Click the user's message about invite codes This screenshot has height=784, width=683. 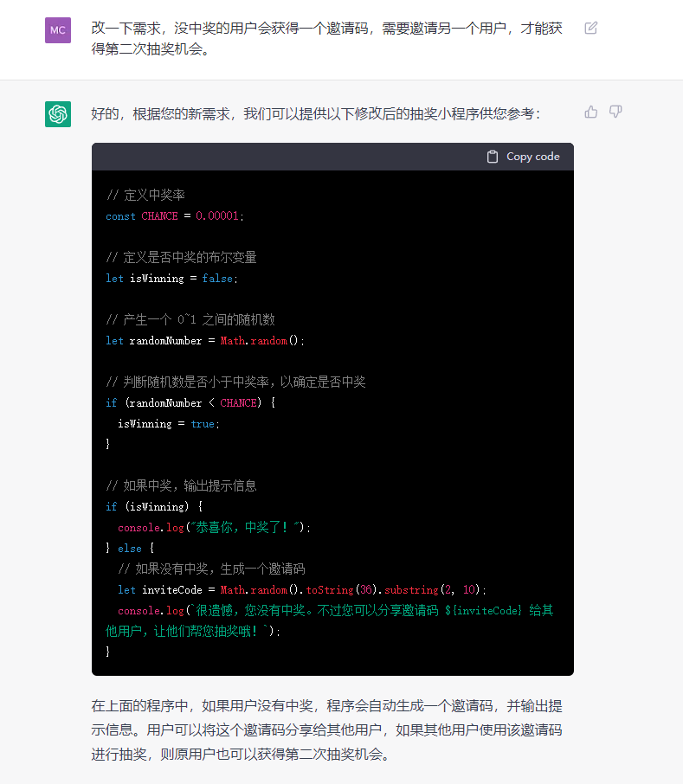click(x=326, y=38)
